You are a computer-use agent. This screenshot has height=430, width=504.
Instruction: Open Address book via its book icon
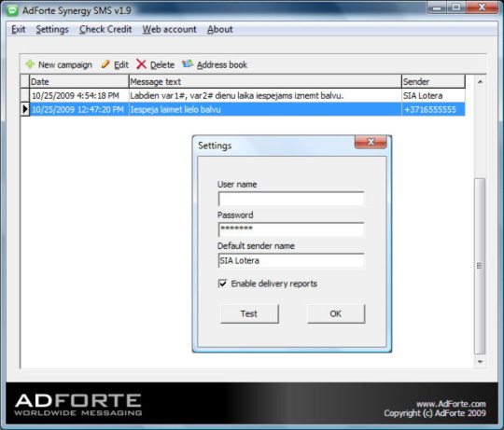(188, 64)
